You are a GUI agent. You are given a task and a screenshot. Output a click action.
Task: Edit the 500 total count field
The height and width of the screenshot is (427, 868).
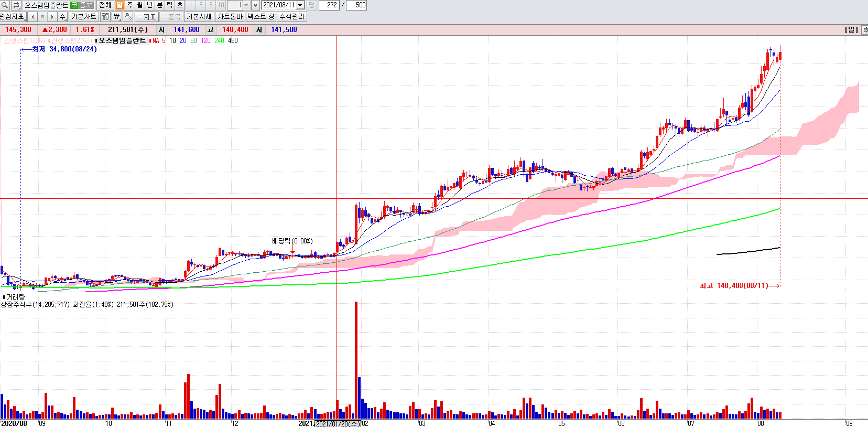pyautogui.click(x=356, y=5)
